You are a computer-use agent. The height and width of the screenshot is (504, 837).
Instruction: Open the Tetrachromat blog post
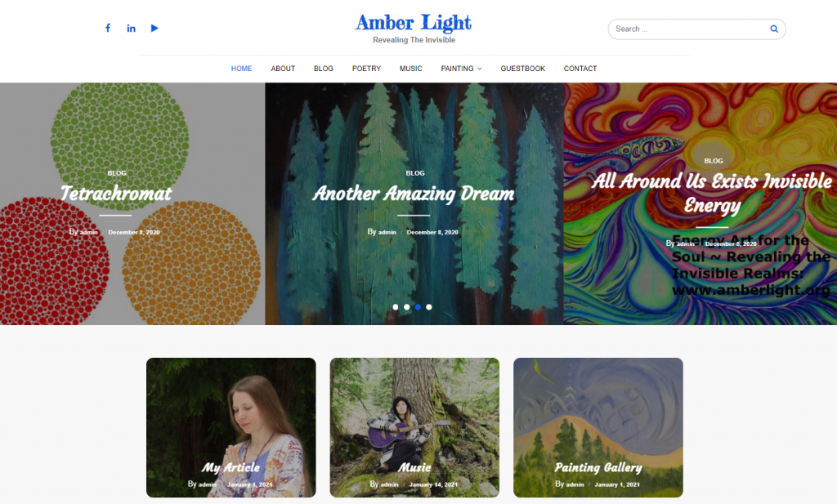116,193
